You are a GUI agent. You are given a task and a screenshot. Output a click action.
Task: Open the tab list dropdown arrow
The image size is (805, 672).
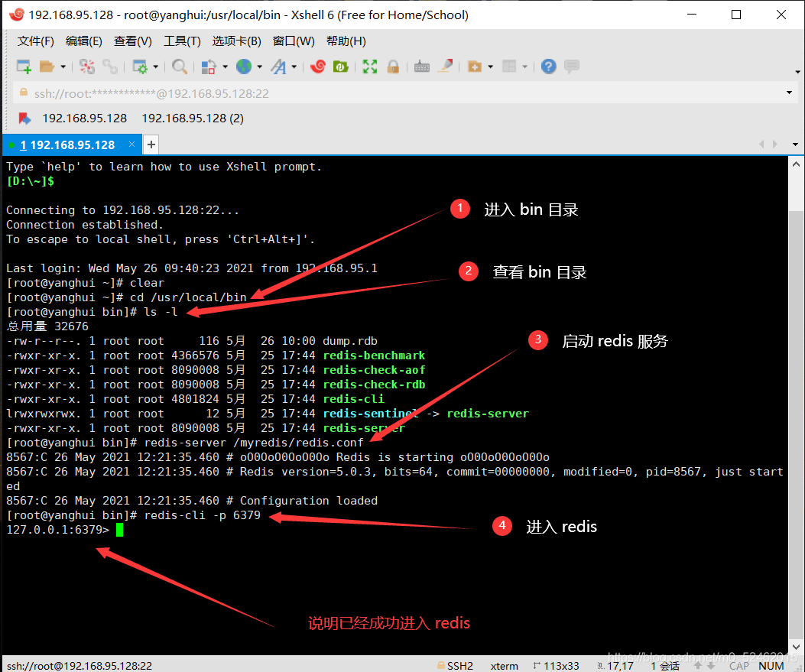click(x=795, y=144)
